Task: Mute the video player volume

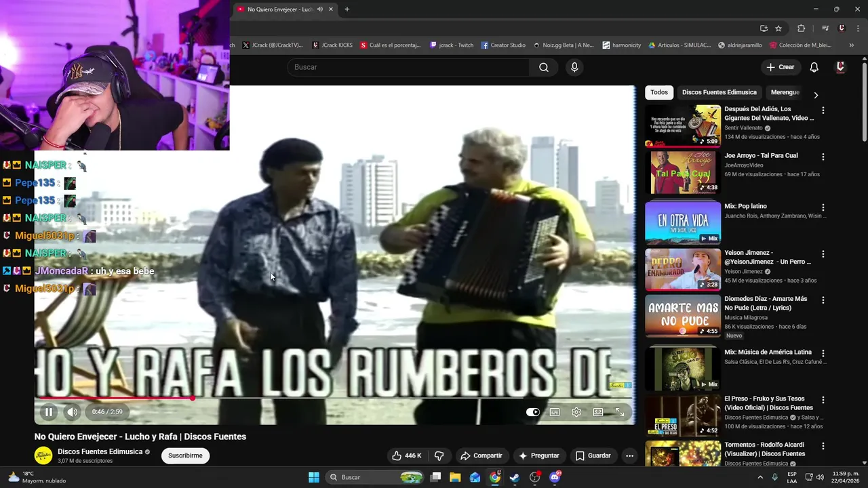Action: coord(72,411)
